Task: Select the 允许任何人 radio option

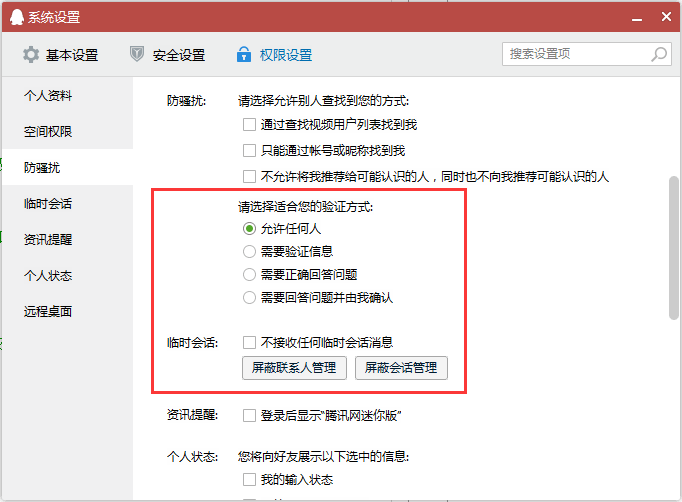Action: click(249, 228)
